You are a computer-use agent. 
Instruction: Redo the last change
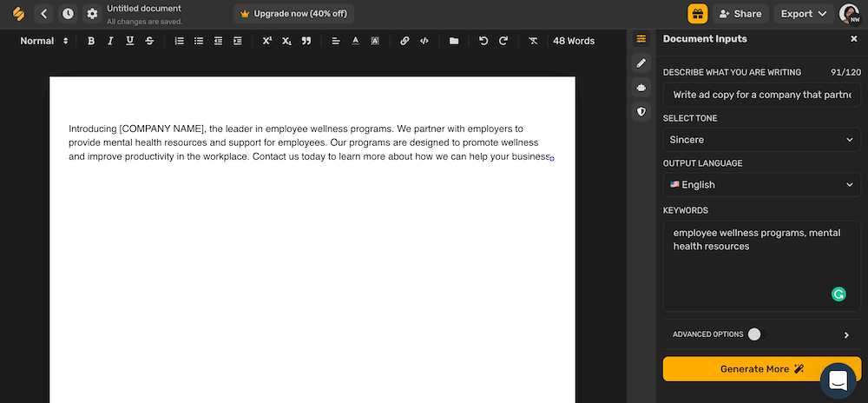point(503,41)
